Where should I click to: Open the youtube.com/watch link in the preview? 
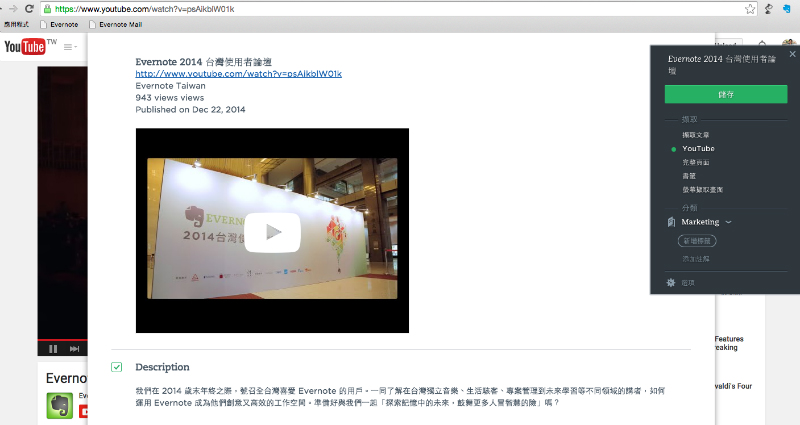click(x=238, y=74)
